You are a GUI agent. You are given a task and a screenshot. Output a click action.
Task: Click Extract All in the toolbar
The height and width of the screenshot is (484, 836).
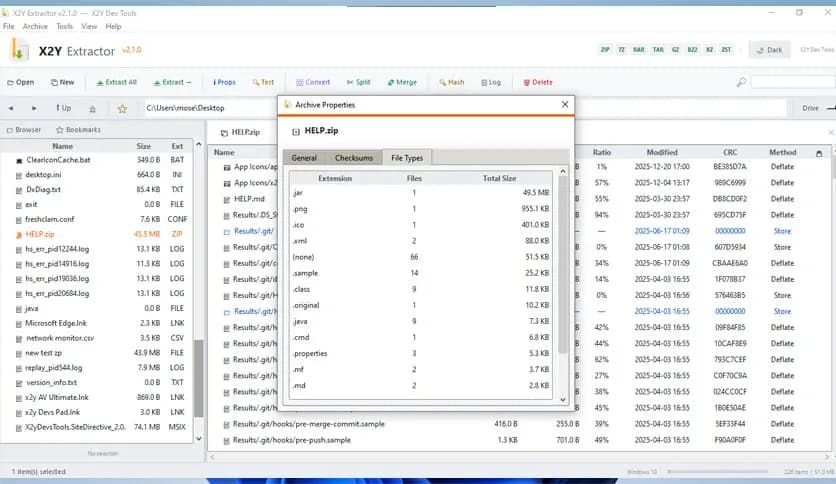tap(117, 82)
